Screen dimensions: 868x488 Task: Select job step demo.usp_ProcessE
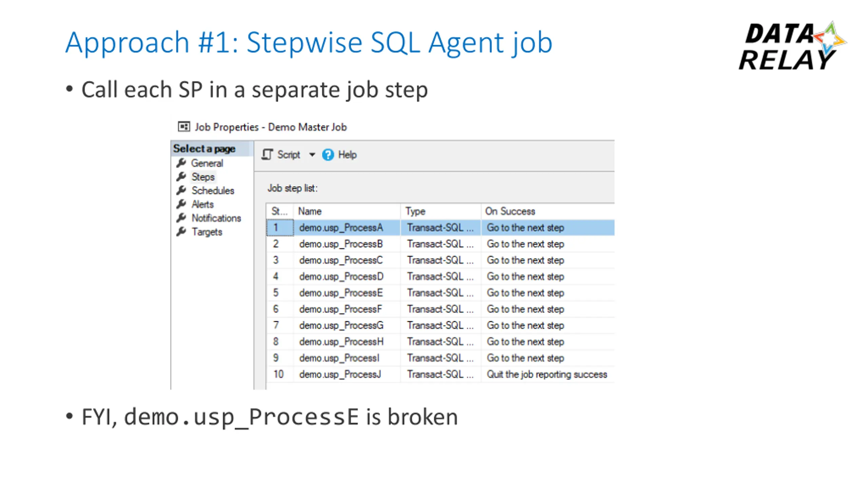[x=440, y=293]
